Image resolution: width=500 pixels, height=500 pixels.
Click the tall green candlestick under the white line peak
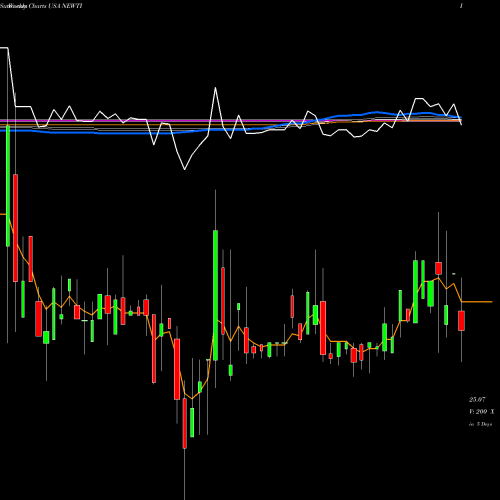tap(215, 295)
